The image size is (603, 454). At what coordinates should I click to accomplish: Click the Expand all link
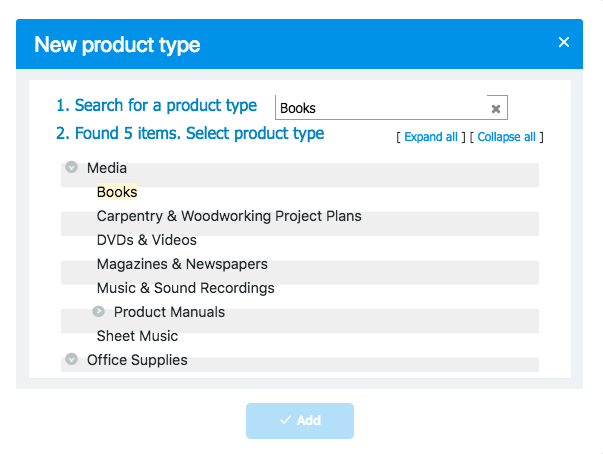click(431, 137)
